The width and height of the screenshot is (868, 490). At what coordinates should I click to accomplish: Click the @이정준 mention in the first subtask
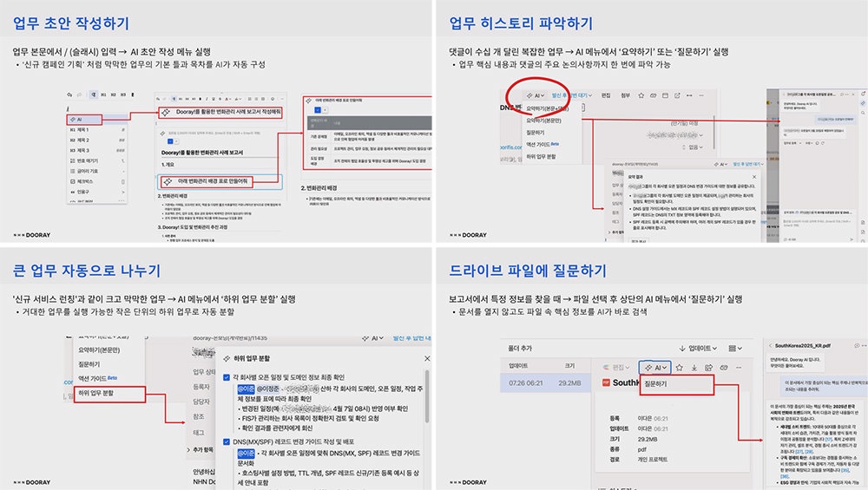268,389
